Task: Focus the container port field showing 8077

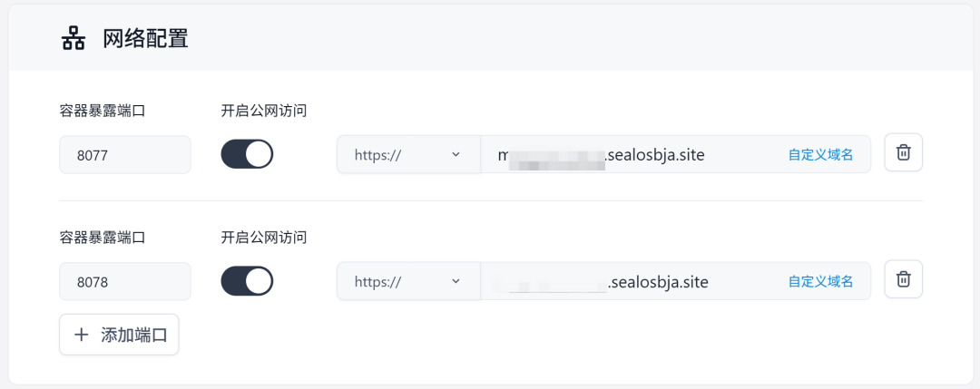Action: (124, 155)
